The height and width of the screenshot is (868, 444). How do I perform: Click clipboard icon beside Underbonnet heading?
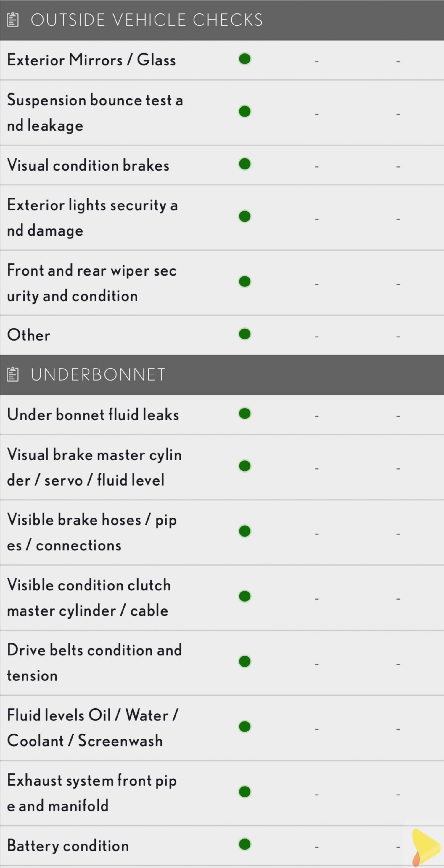tap(13, 374)
